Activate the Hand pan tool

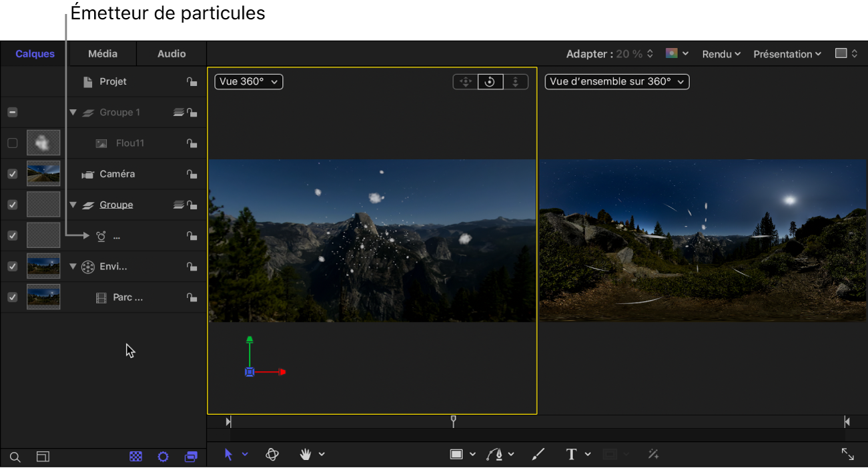[306, 454]
